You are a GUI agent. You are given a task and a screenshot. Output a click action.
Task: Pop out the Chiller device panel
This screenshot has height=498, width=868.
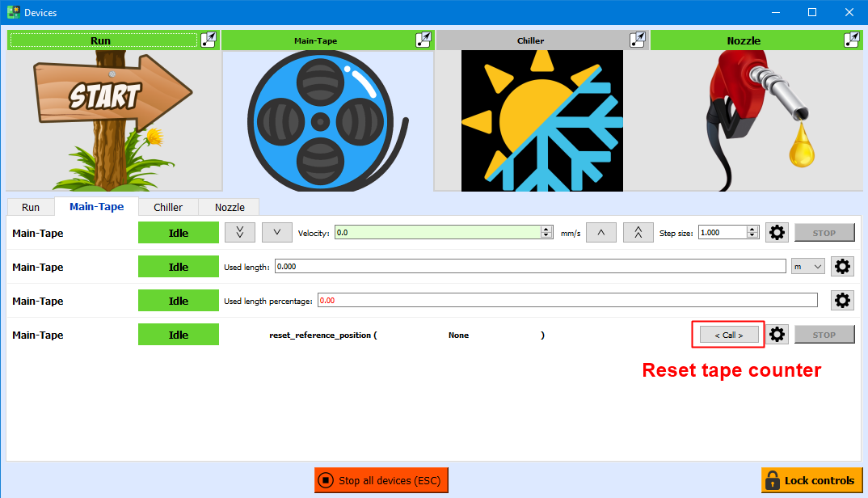pos(637,40)
